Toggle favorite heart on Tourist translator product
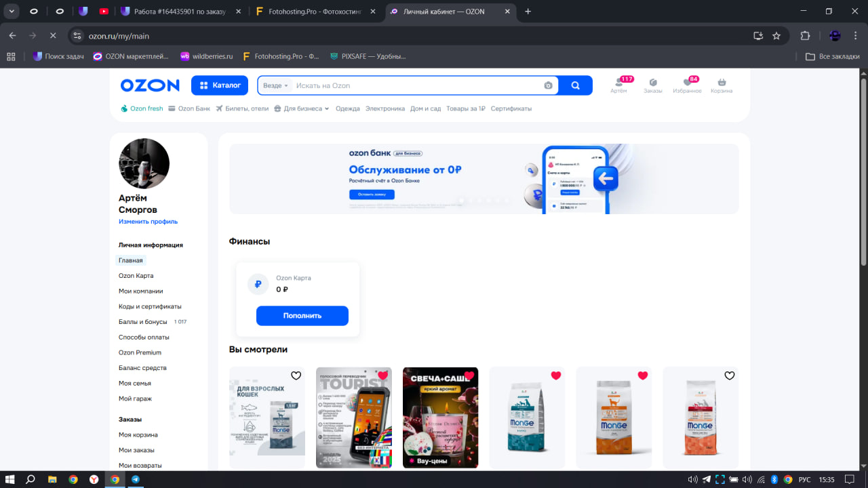 [382, 375]
